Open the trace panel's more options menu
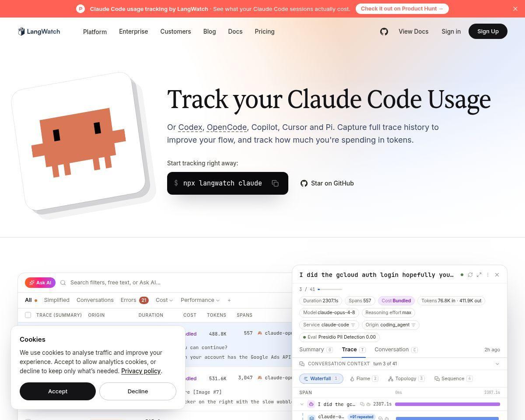This screenshot has height=420, width=525. click(488, 275)
